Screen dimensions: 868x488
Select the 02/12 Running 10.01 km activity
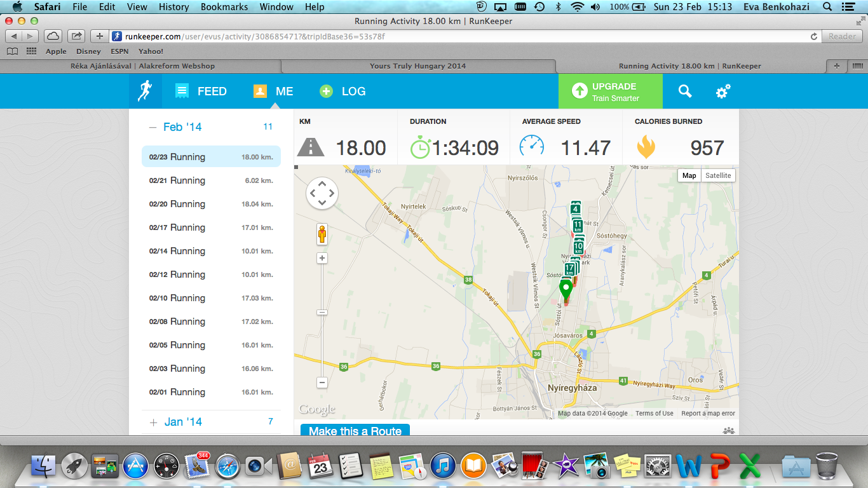click(211, 274)
